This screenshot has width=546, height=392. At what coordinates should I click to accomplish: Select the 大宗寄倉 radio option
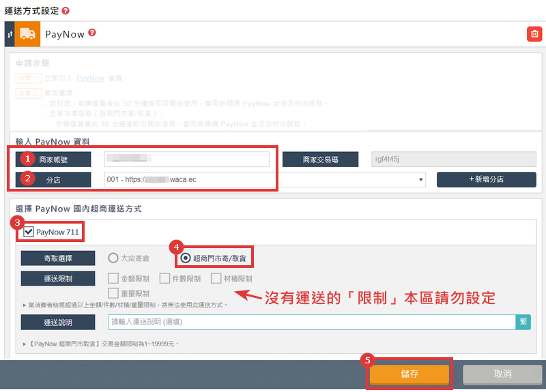tap(113, 258)
